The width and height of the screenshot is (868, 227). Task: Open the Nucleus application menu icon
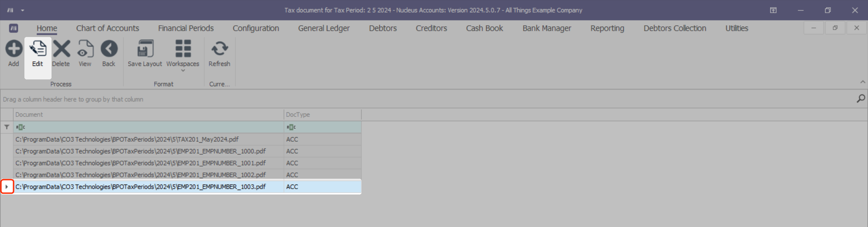click(14, 28)
